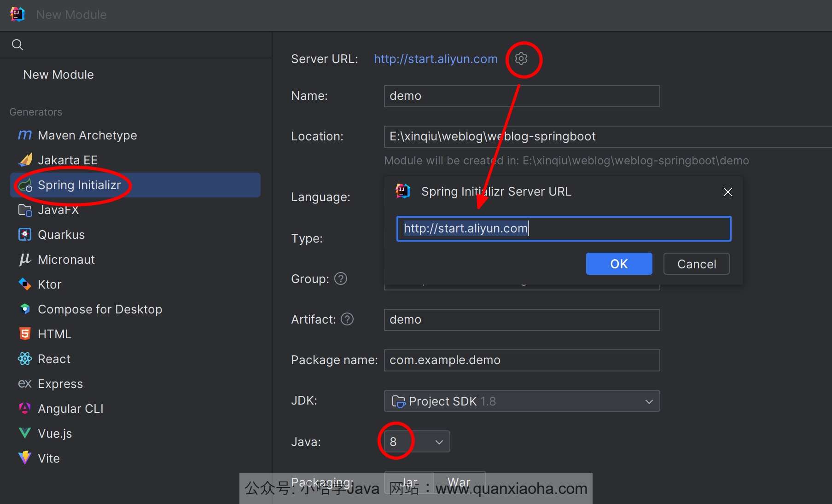The image size is (832, 504).
Task: Click IntelliJ logo in Server URL dialog
Action: [x=403, y=191]
